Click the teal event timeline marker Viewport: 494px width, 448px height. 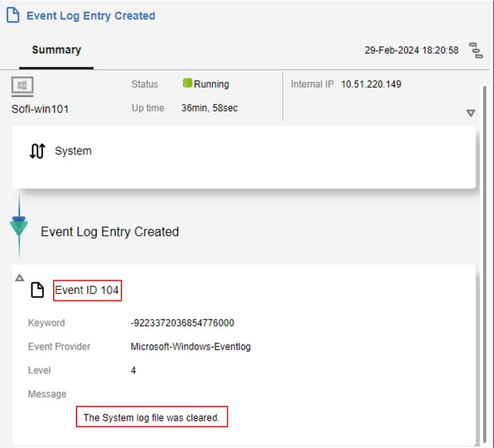coord(19,227)
